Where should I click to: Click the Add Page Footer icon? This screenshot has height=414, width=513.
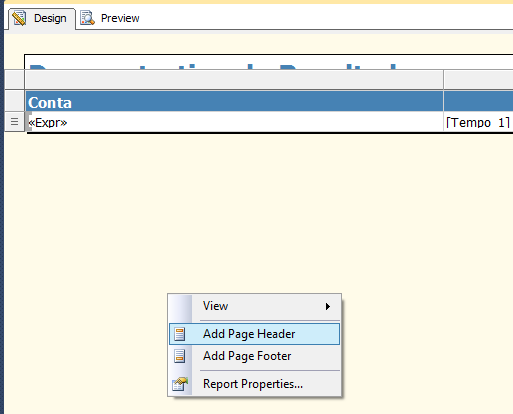(180, 356)
